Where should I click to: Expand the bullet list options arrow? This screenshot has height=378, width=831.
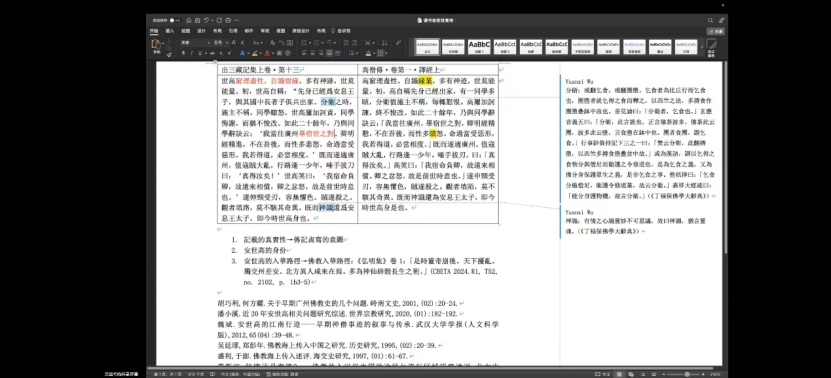(310, 42)
